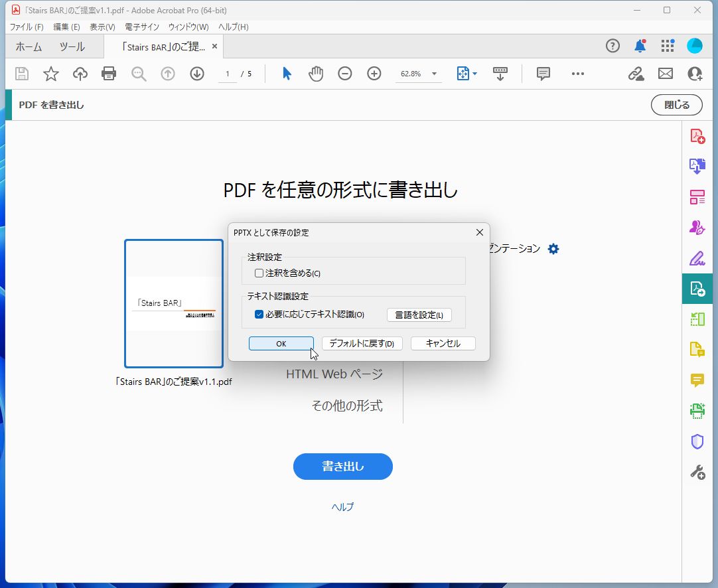718x588 pixels.
Task: Open the Comment tool in the sidebar
Action: click(697, 380)
